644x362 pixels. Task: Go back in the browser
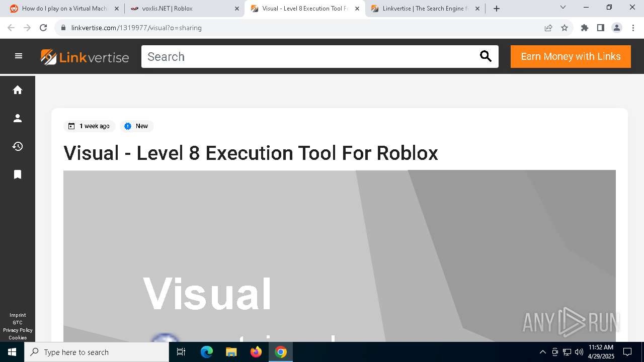[x=11, y=28]
